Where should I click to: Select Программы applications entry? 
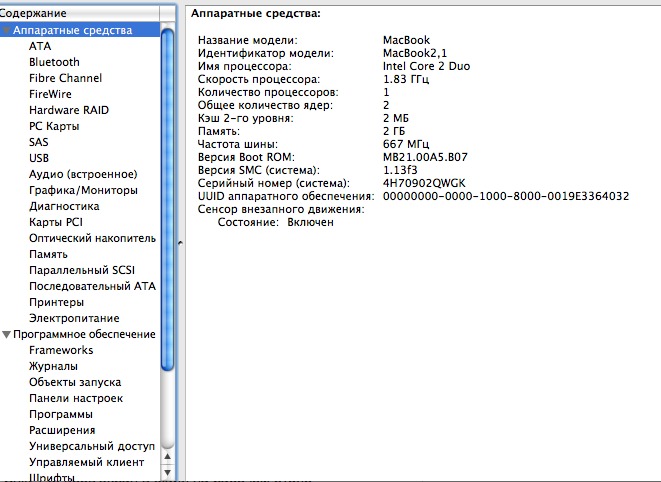coord(61,414)
